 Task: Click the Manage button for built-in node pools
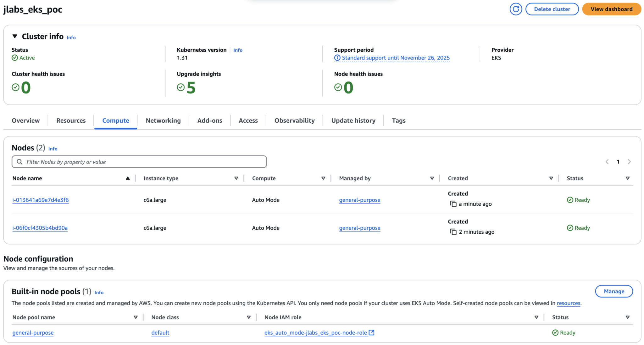click(x=613, y=291)
